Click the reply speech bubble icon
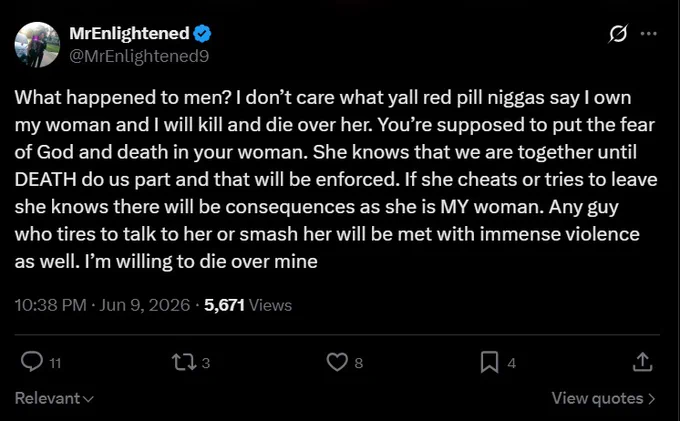Screen dimensions: 680x421 click(32, 362)
